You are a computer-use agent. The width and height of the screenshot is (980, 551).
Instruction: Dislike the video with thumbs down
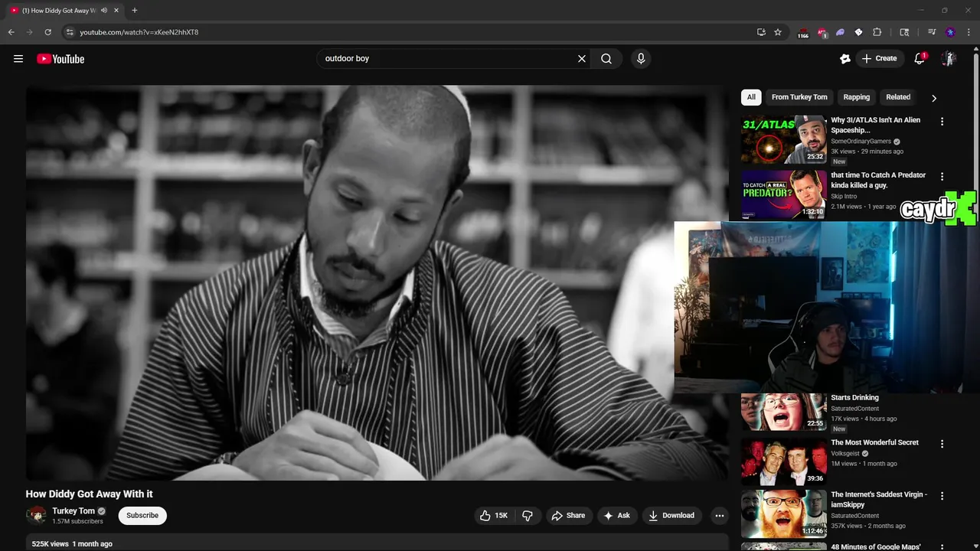528,516
